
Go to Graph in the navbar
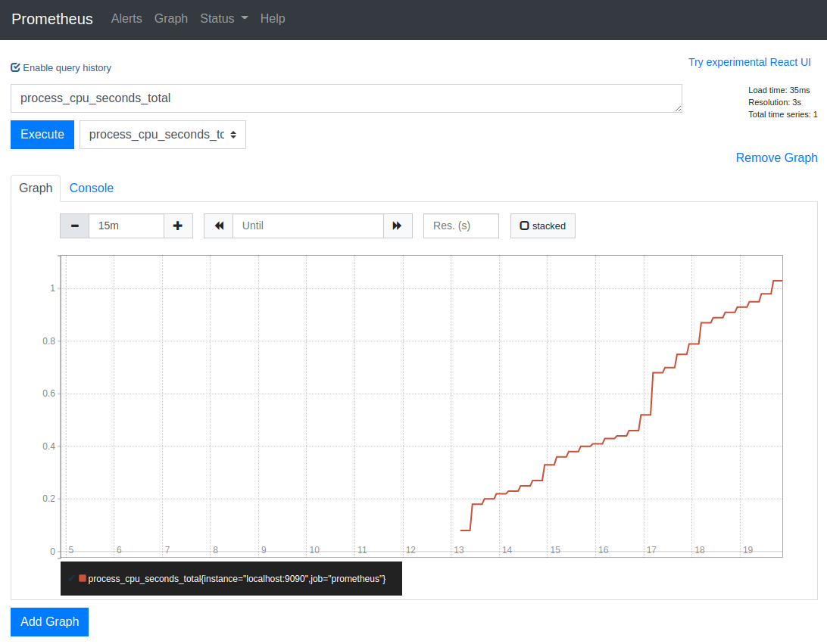pyautogui.click(x=171, y=18)
